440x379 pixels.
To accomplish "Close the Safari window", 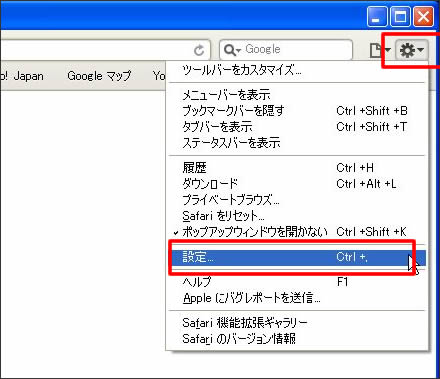I will click(x=424, y=16).
